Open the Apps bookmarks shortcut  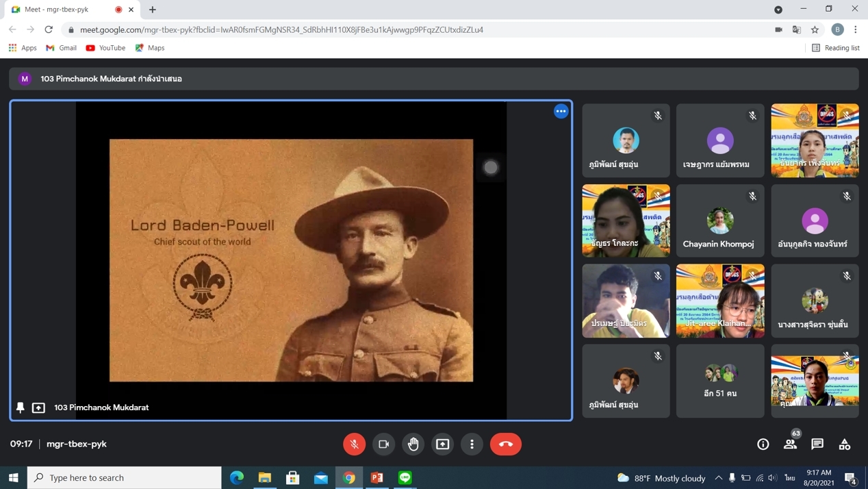[x=23, y=48]
